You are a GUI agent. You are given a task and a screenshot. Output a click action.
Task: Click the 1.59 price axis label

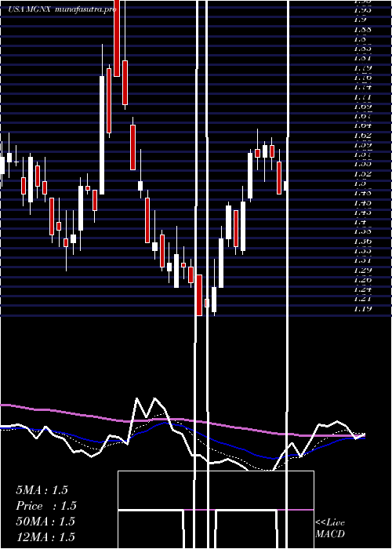pos(362,144)
